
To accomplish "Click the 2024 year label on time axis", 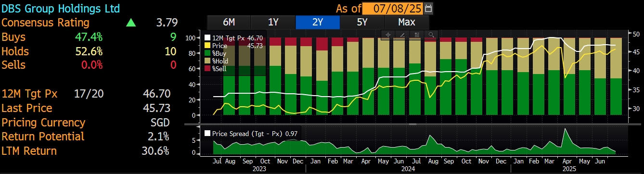I will pyautogui.click(x=408, y=169).
